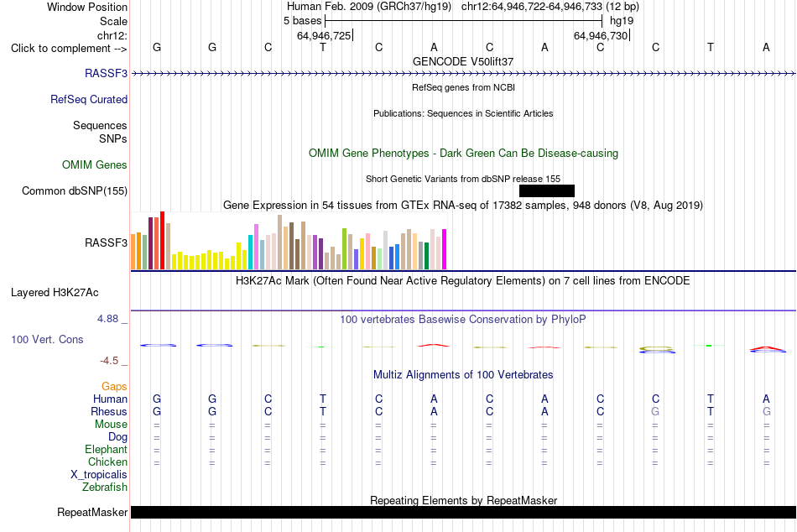Click the Dog species label

pyautogui.click(x=117, y=437)
